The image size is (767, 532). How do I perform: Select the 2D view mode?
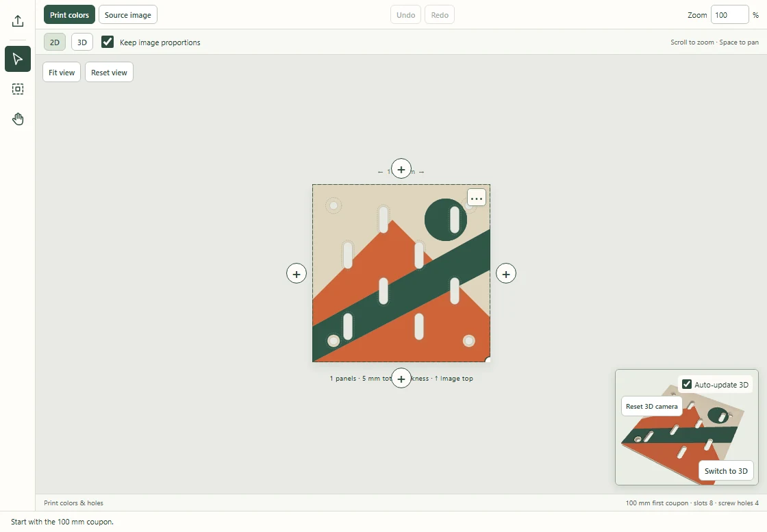click(55, 42)
